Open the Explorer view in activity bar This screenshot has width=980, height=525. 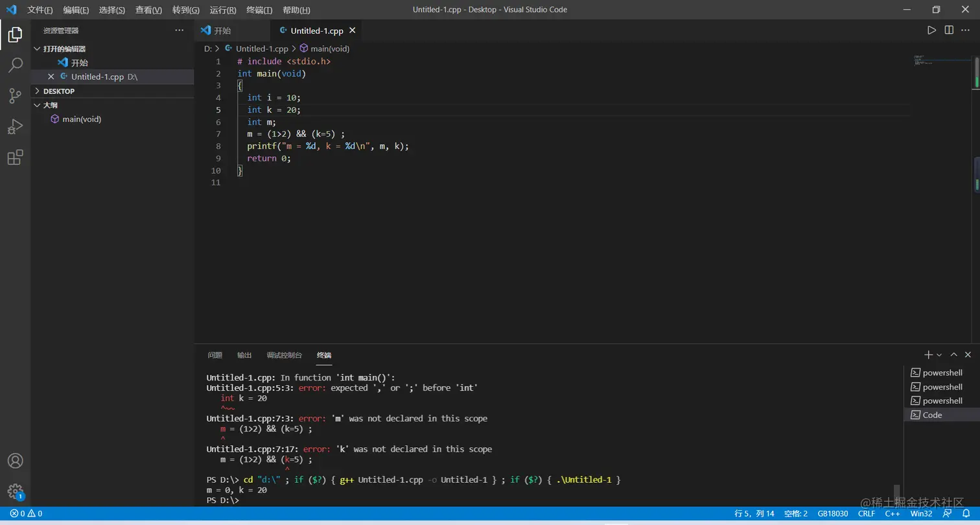16,34
